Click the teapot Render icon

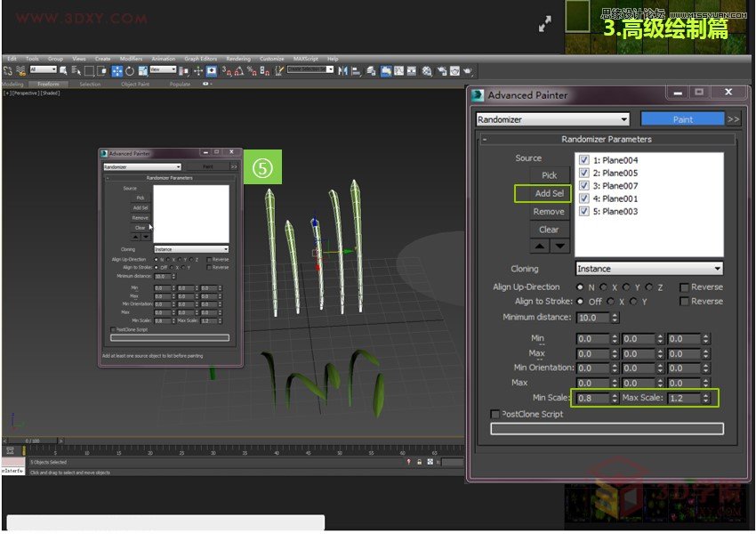(x=468, y=70)
